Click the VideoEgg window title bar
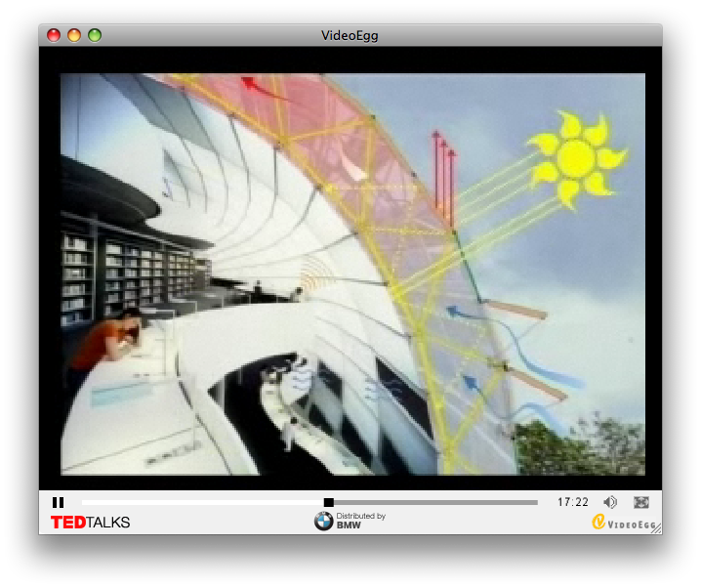Viewport: 701px width, 588px height. click(350, 36)
